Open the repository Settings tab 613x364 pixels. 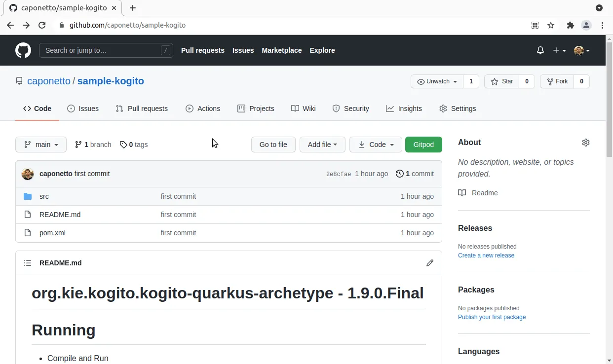tap(458, 109)
